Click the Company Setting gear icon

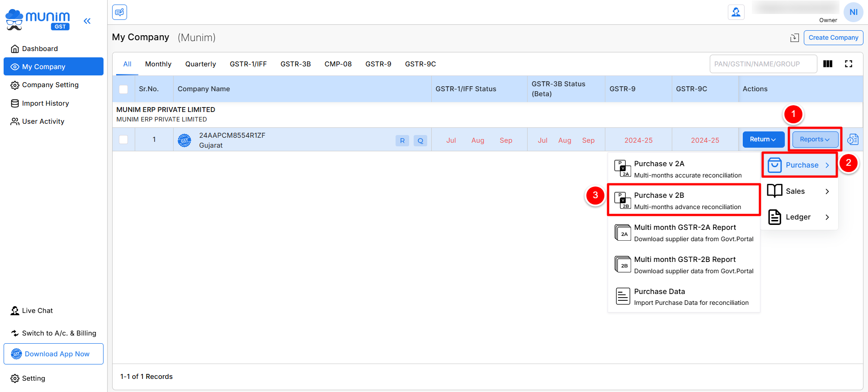coord(15,85)
